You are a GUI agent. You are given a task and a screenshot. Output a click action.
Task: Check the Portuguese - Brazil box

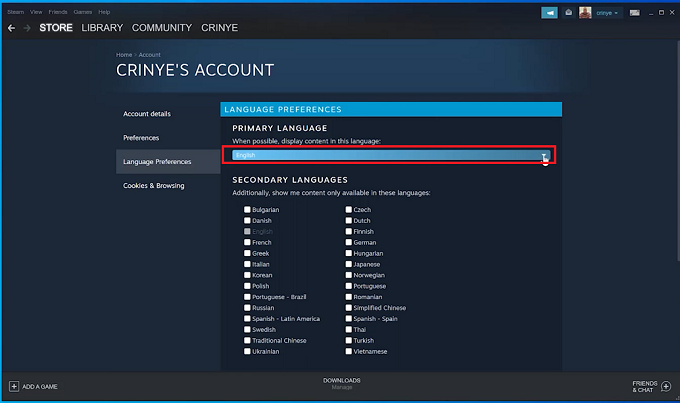point(247,297)
